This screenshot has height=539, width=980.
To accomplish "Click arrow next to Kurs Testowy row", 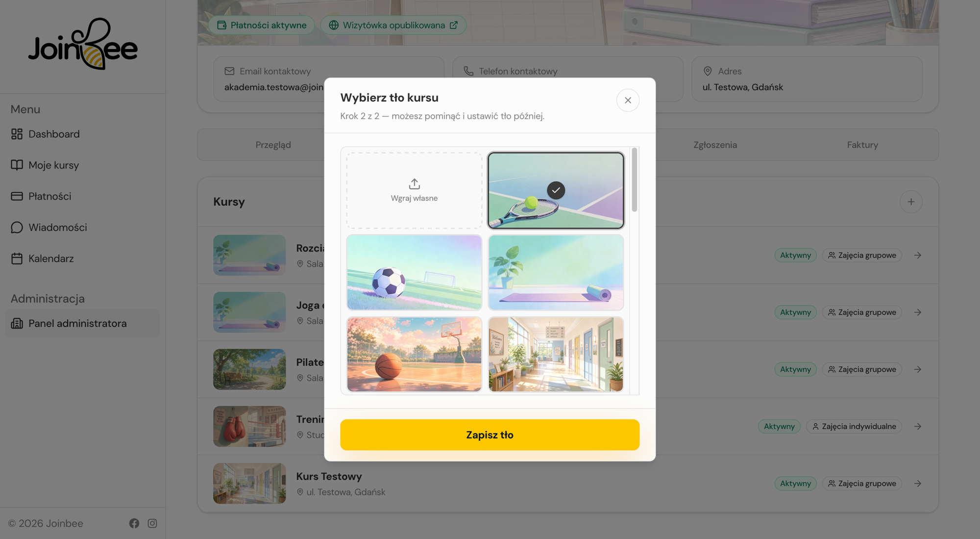I will [x=918, y=484].
